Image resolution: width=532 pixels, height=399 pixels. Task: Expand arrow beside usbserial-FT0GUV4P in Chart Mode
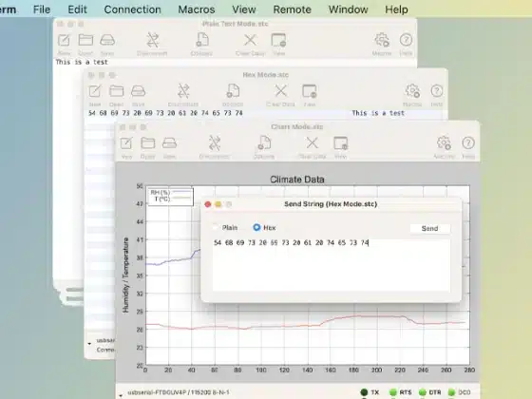121,395
